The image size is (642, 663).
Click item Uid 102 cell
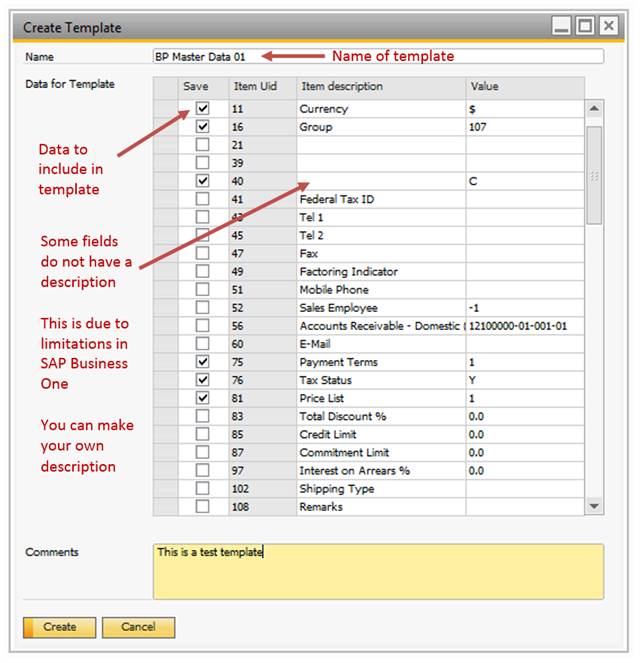[263, 488]
